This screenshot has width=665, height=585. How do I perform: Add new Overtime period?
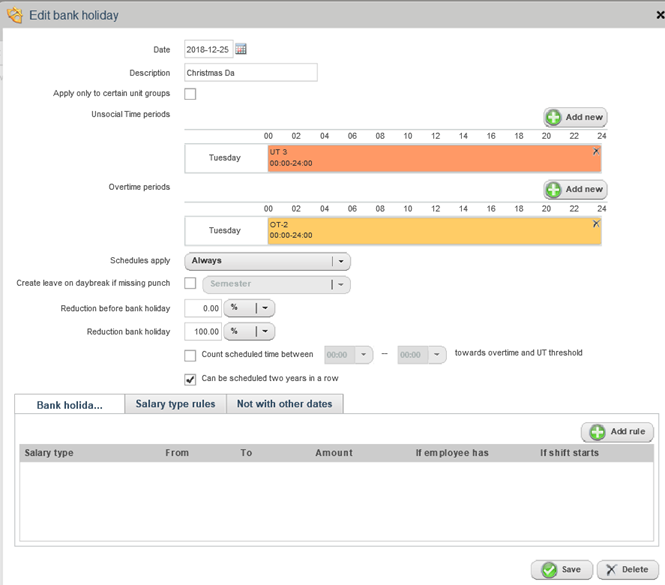(576, 190)
